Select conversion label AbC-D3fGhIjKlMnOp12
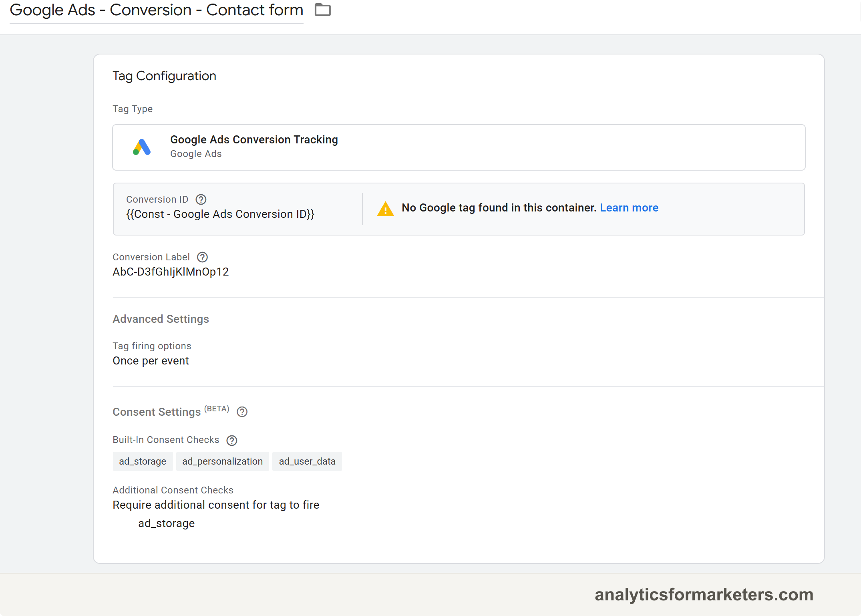The height and width of the screenshot is (616, 861). click(171, 272)
